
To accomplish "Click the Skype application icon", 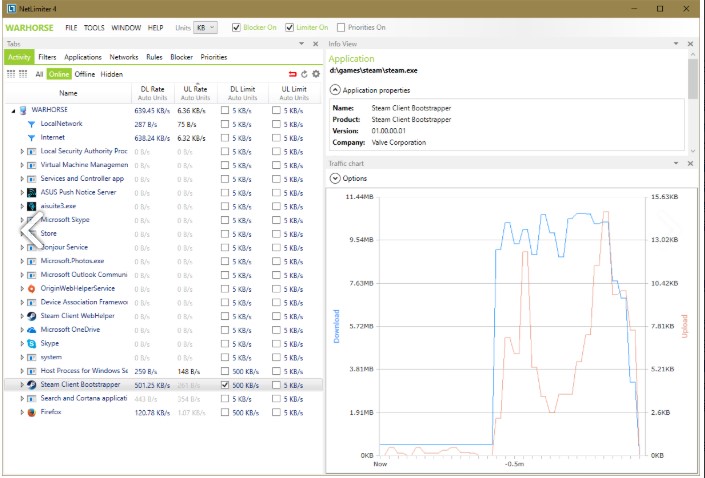I will point(31,343).
